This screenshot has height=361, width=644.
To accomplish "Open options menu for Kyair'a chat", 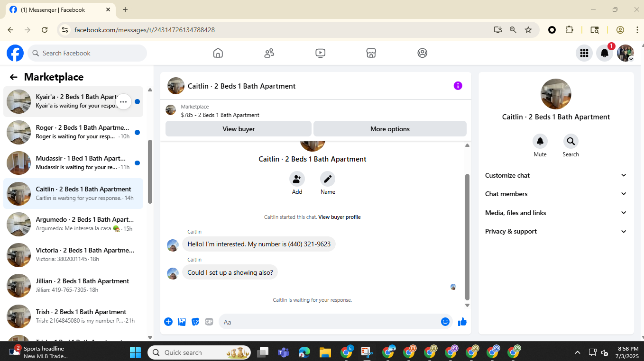I will coord(123,101).
